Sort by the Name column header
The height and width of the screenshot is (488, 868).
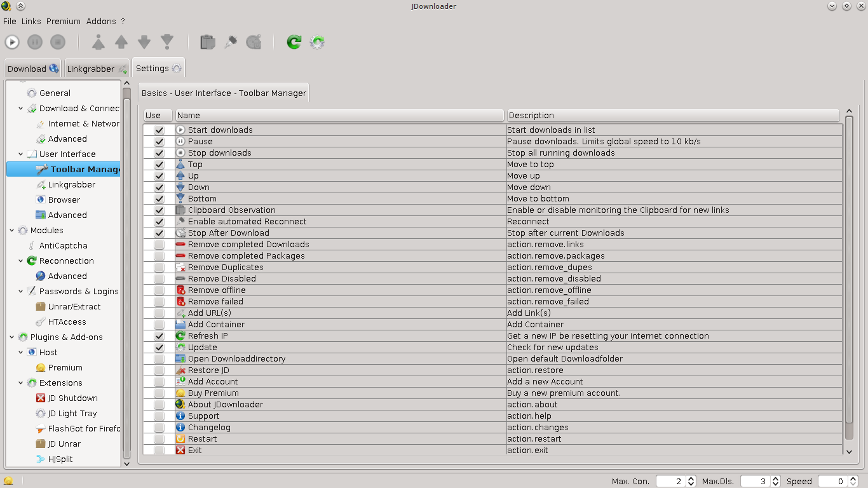click(339, 116)
